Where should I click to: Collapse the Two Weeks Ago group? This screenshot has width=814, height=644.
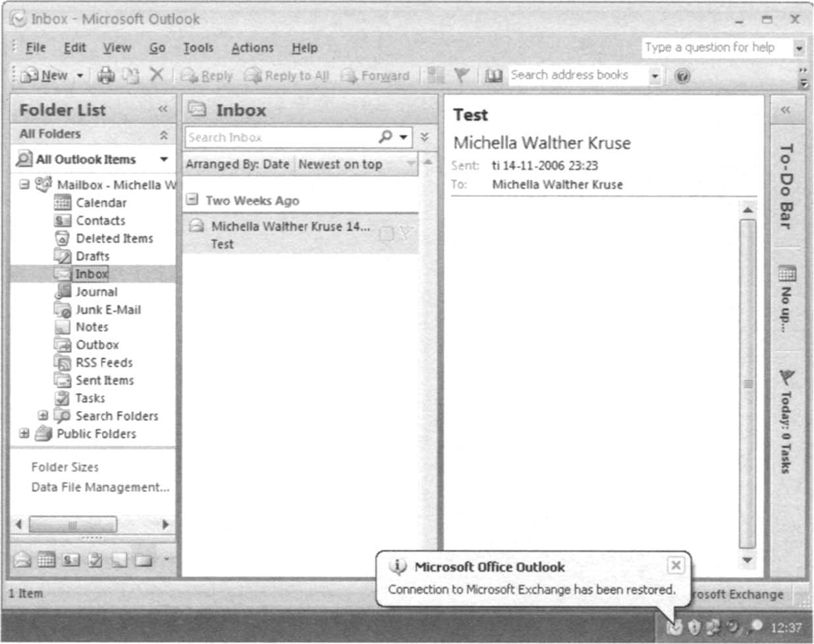pos(192,199)
